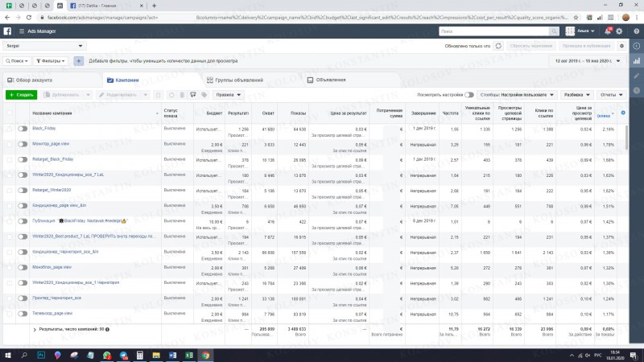
Task: Open the clock history icon in right sidebar
Action: coord(637,90)
